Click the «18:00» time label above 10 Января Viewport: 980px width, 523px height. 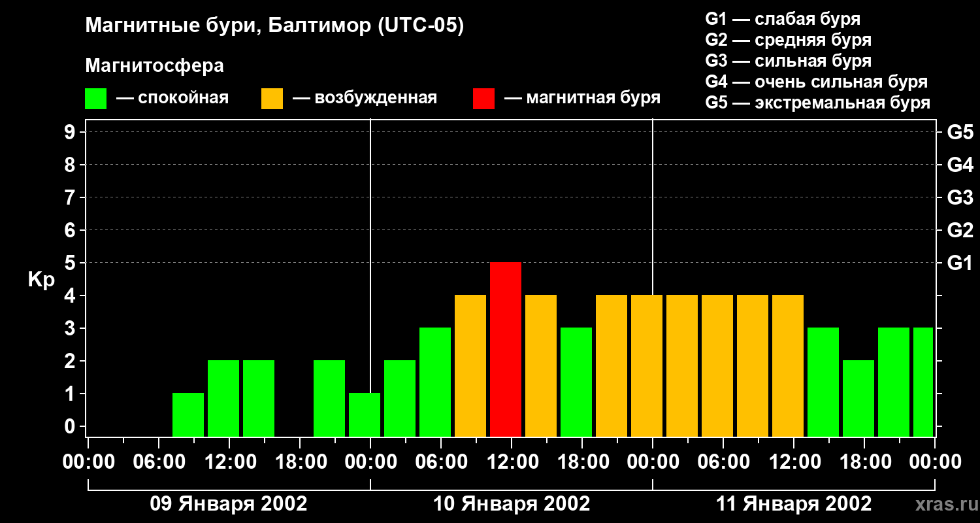[x=582, y=462]
